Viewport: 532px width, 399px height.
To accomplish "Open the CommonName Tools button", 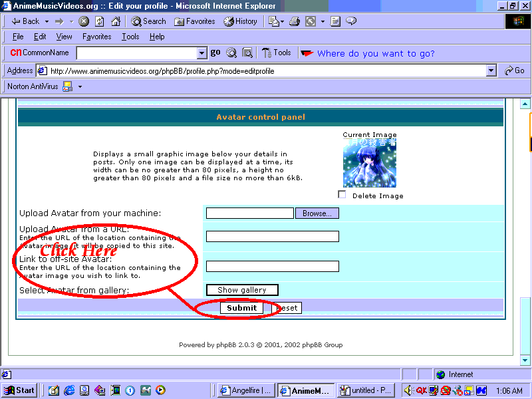I will click(277, 53).
